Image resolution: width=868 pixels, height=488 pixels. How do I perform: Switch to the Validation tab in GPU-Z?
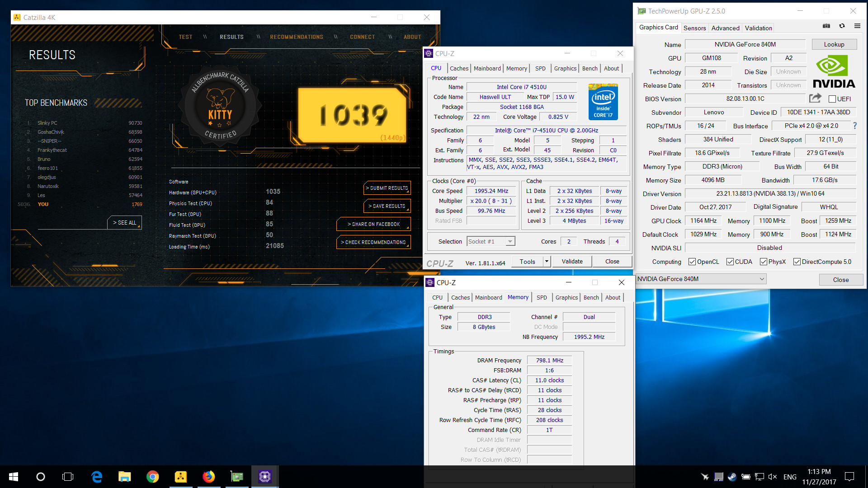click(x=758, y=28)
